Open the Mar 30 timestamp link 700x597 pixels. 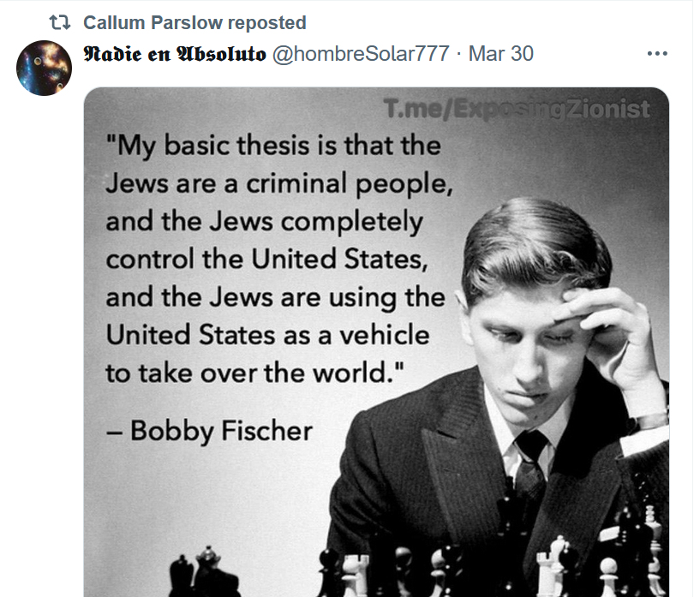pos(501,54)
